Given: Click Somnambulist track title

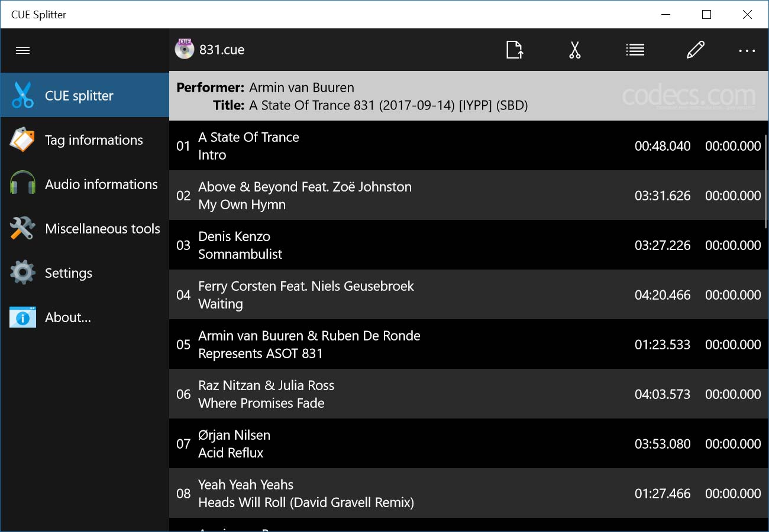Looking at the screenshot, I should pos(240,254).
